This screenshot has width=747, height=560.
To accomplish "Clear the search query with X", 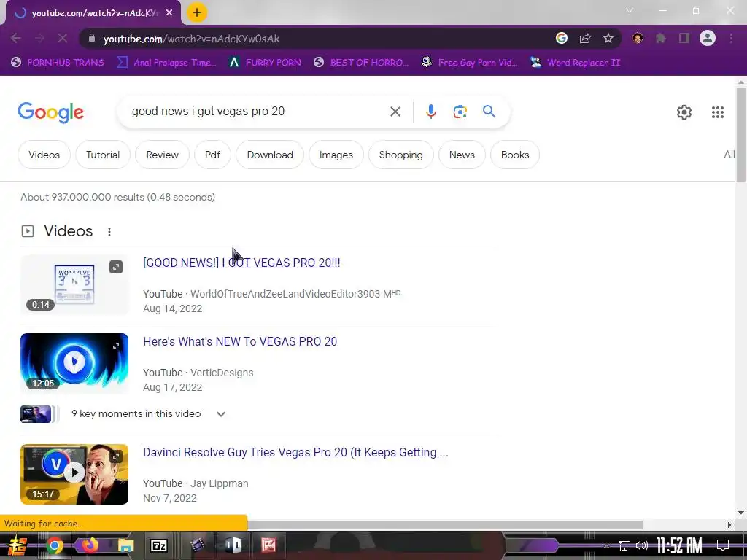I will [x=395, y=112].
